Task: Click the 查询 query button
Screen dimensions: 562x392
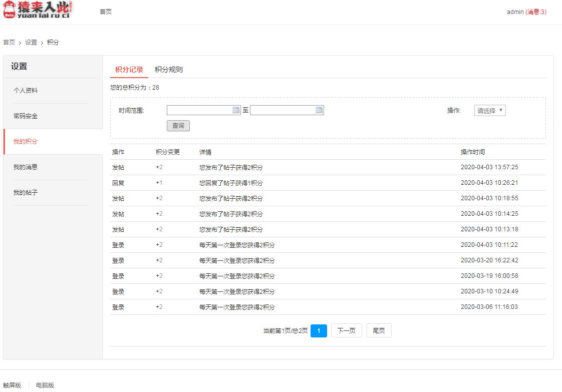Action: [x=178, y=126]
